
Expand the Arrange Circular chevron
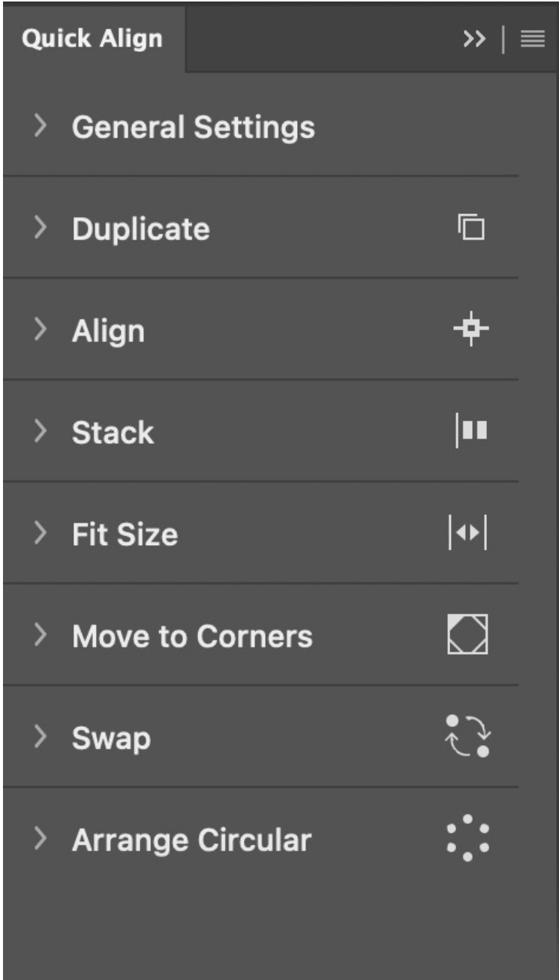point(41,840)
